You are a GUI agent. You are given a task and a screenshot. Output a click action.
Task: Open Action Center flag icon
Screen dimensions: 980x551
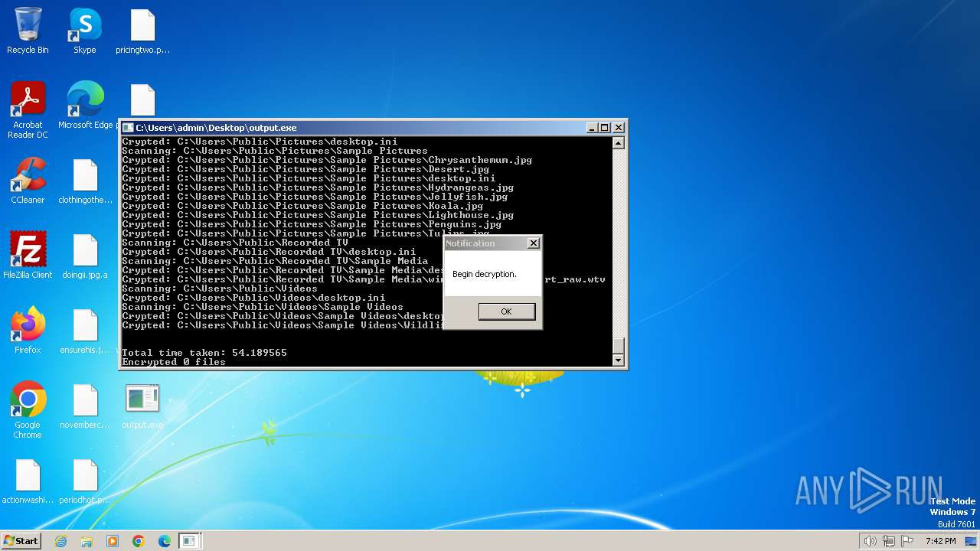pyautogui.click(x=907, y=541)
